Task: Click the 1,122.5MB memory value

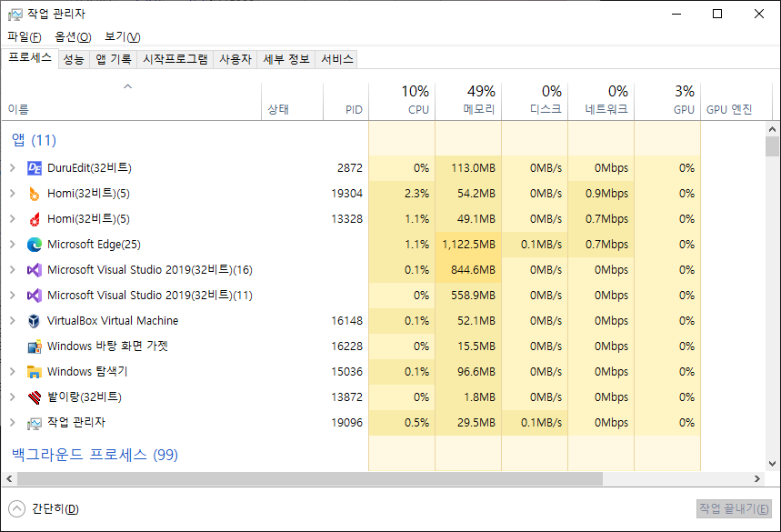Action: click(x=469, y=245)
